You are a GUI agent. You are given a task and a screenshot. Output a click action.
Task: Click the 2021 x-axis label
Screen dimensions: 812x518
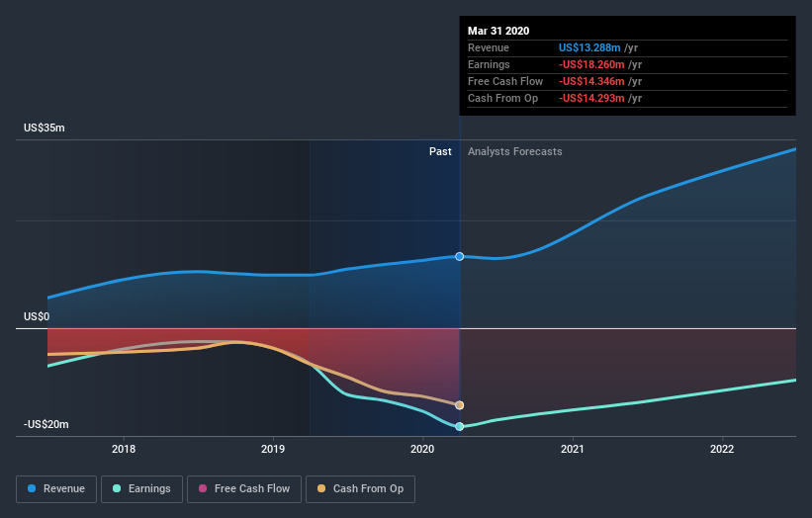pos(573,449)
